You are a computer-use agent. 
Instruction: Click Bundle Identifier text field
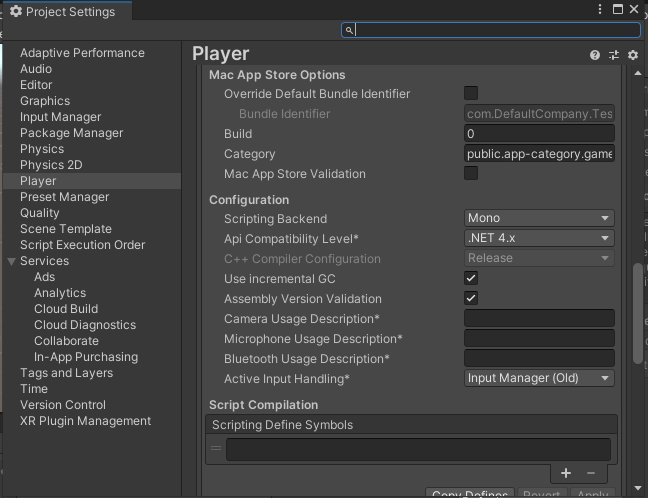539,114
